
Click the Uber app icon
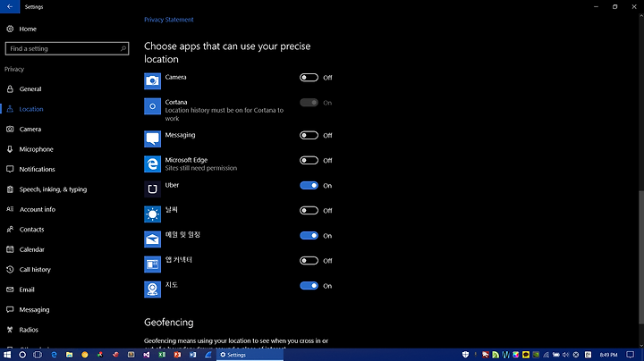coord(152,189)
